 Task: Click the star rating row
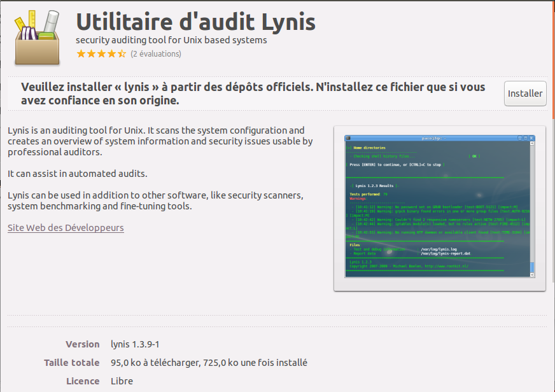coord(101,54)
